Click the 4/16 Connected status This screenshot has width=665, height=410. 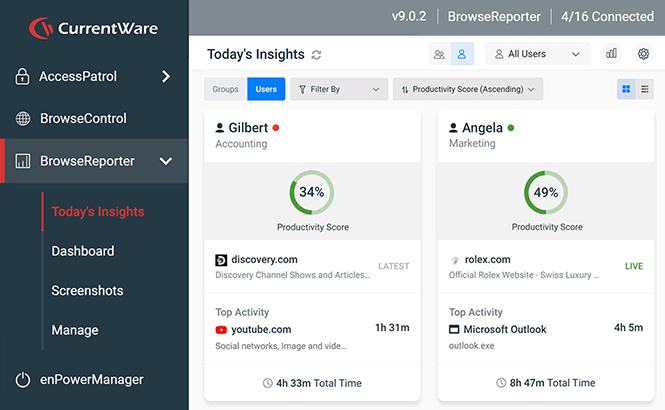[607, 17]
